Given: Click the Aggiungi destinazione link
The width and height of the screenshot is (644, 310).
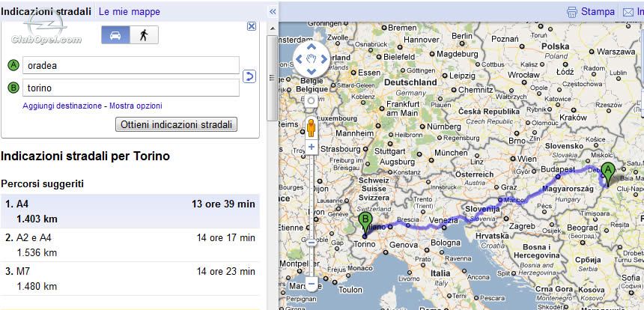Looking at the screenshot, I should (62, 106).
